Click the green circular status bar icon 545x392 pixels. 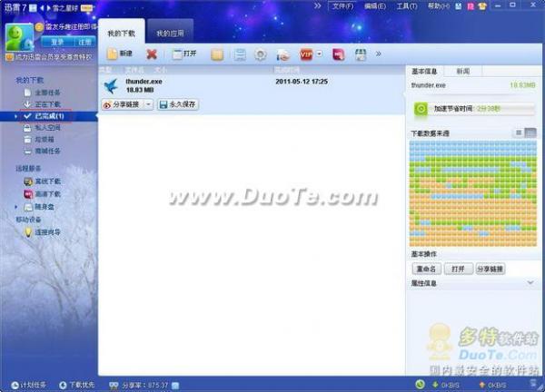tap(421, 385)
